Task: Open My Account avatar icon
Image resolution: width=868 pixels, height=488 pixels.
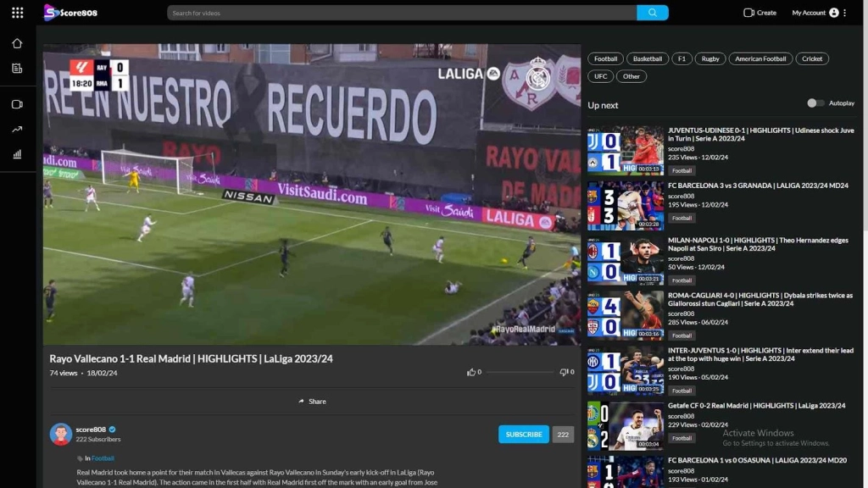Action: pos(834,13)
